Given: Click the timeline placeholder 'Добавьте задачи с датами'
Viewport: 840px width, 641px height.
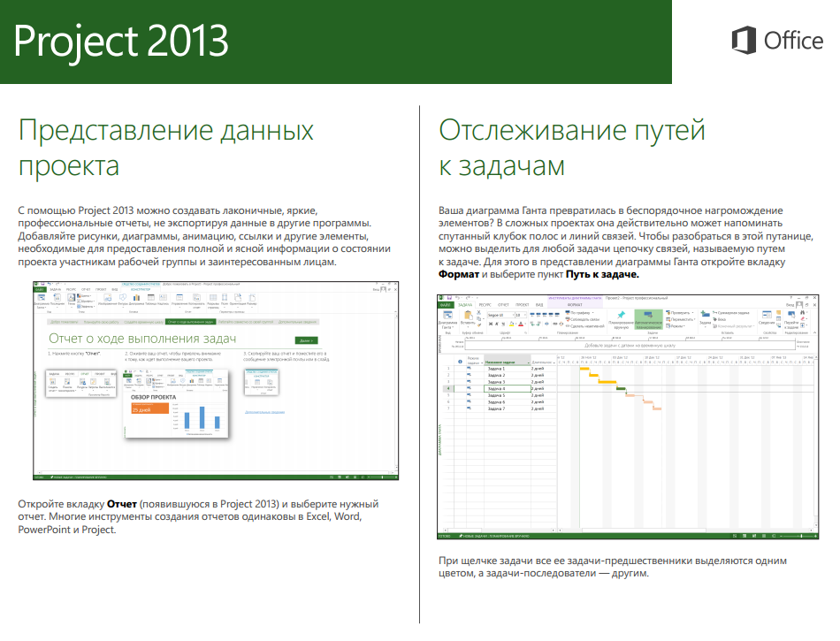Looking at the screenshot, I should tap(630, 346).
